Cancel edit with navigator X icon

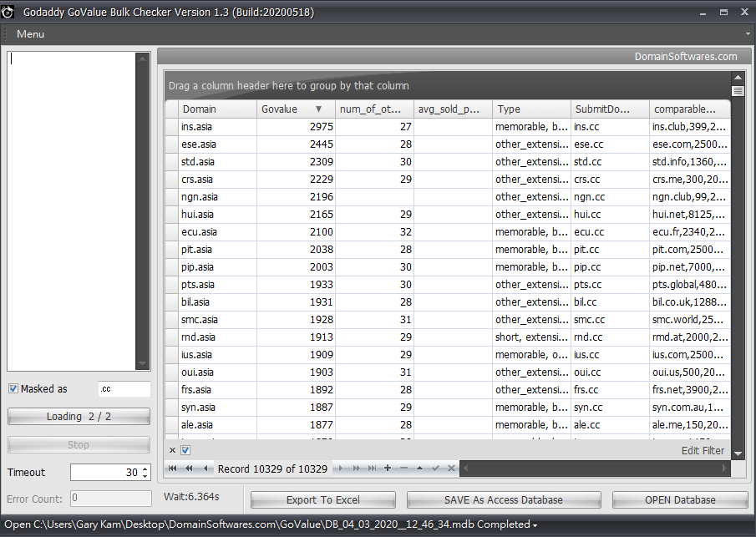point(451,468)
